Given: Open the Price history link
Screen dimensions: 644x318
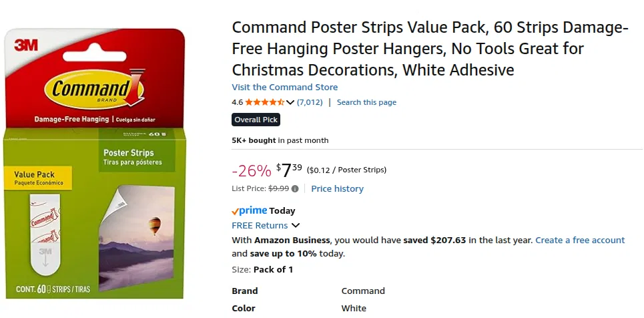Looking at the screenshot, I should tap(337, 189).
